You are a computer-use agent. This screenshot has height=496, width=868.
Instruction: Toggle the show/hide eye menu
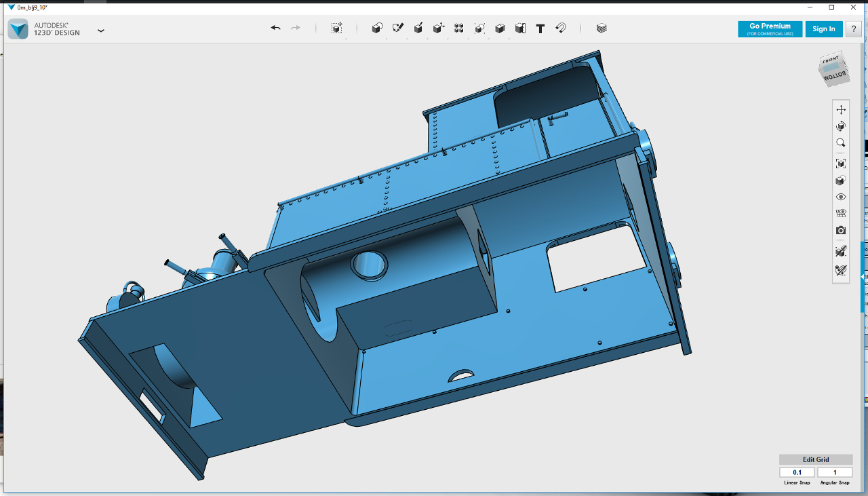point(841,197)
